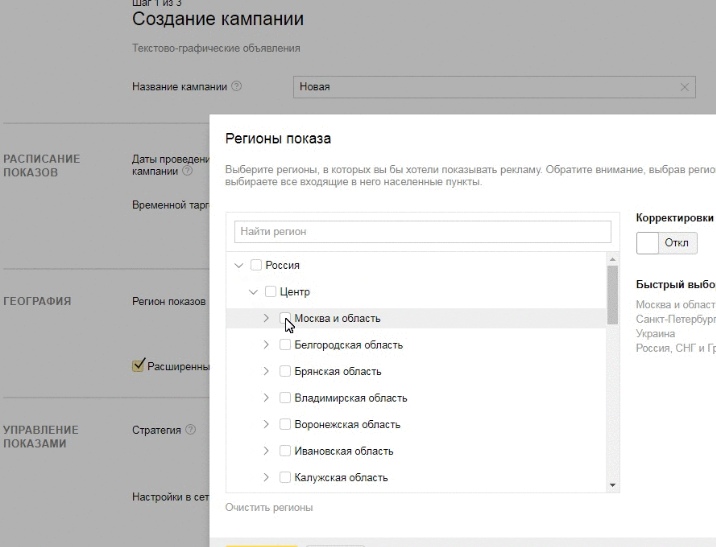Screen dimensions: 716x547
Task: Click the Найти регион search field
Action: (x=422, y=231)
